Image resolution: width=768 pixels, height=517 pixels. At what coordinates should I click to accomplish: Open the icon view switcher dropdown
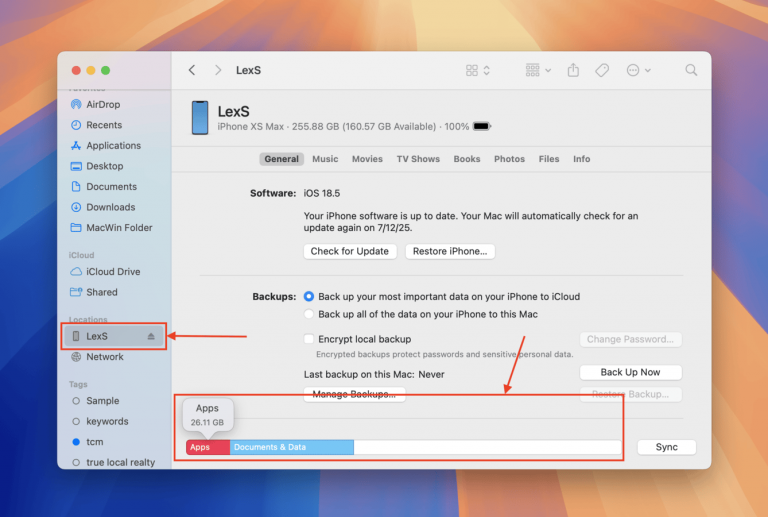[478, 70]
